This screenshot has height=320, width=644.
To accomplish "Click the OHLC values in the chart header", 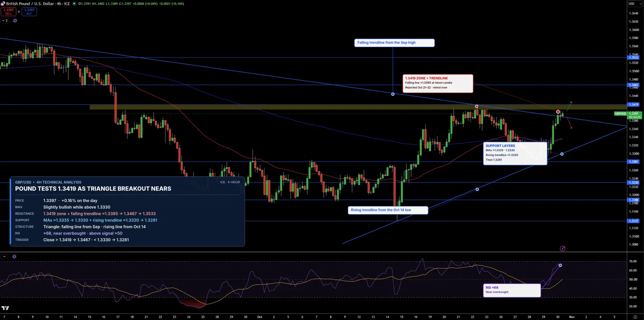I will click(x=131, y=3).
